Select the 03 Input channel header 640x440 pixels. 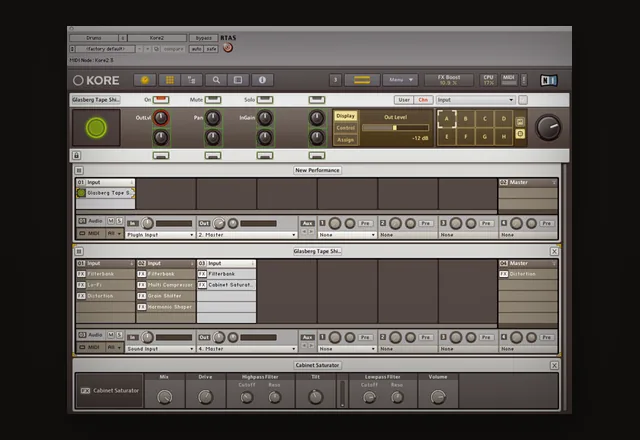(x=227, y=264)
